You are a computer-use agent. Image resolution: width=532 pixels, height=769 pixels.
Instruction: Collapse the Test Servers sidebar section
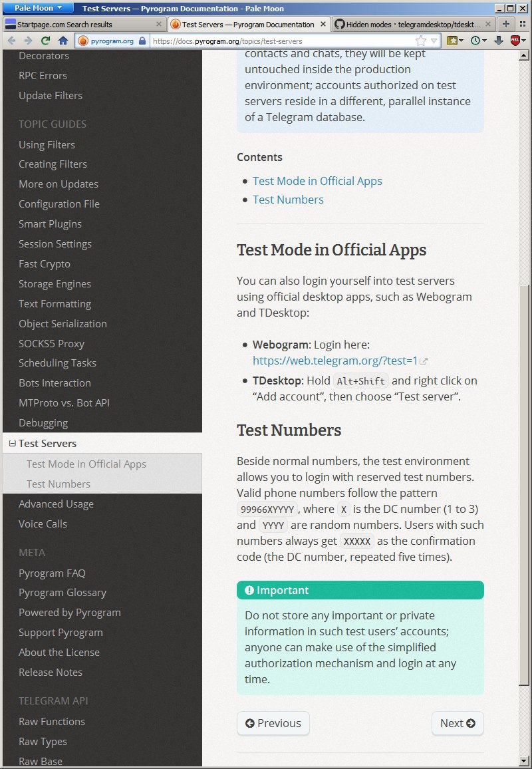(13, 443)
